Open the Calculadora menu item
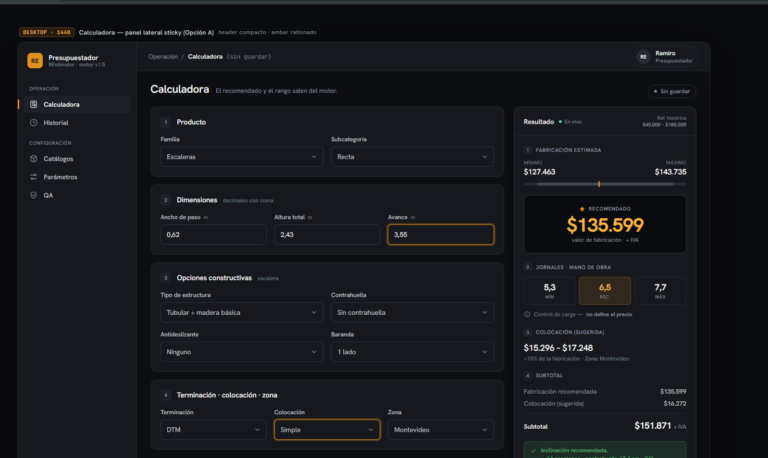This screenshot has height=458, width=768. pos(77,104)
